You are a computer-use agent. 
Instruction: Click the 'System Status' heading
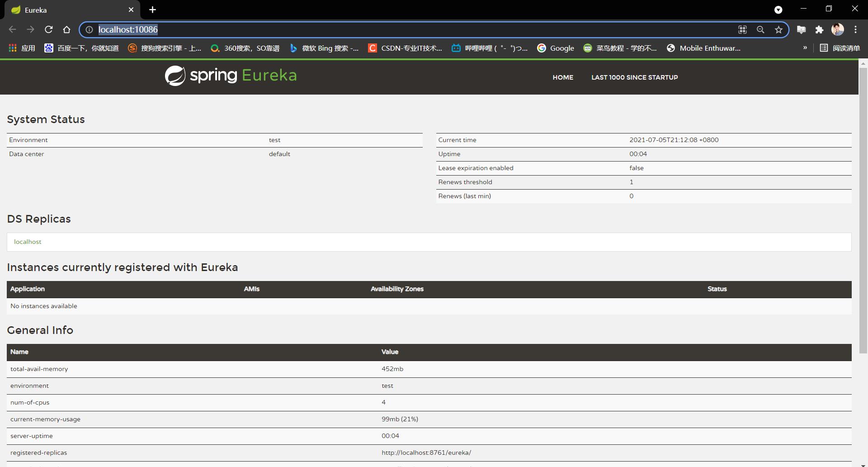pos(46,119)
